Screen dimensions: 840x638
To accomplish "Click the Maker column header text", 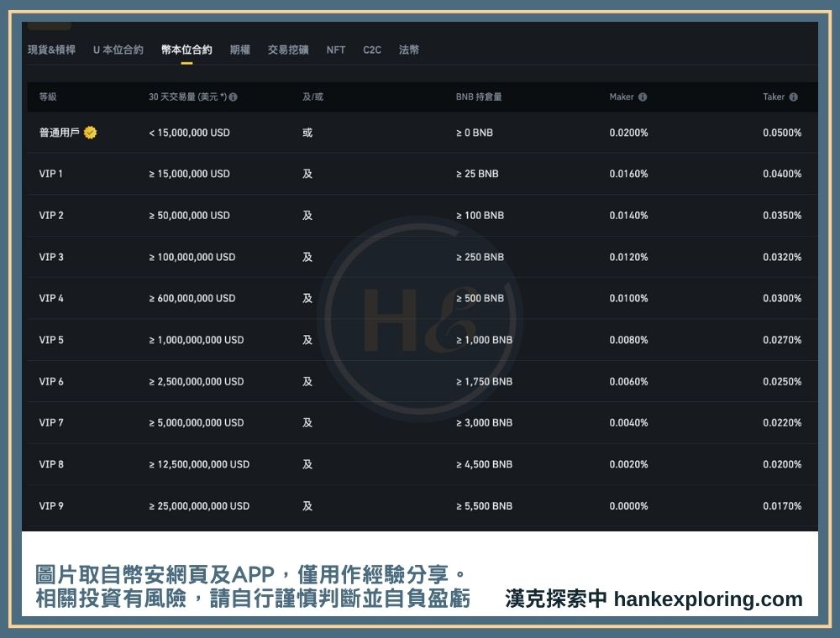I will tap(622, 97).
